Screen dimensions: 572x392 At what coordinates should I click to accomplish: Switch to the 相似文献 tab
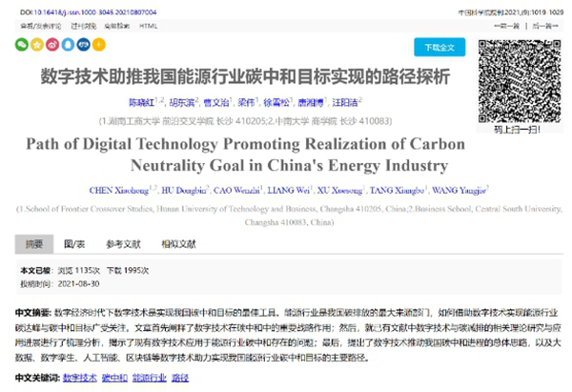point(178,243)
